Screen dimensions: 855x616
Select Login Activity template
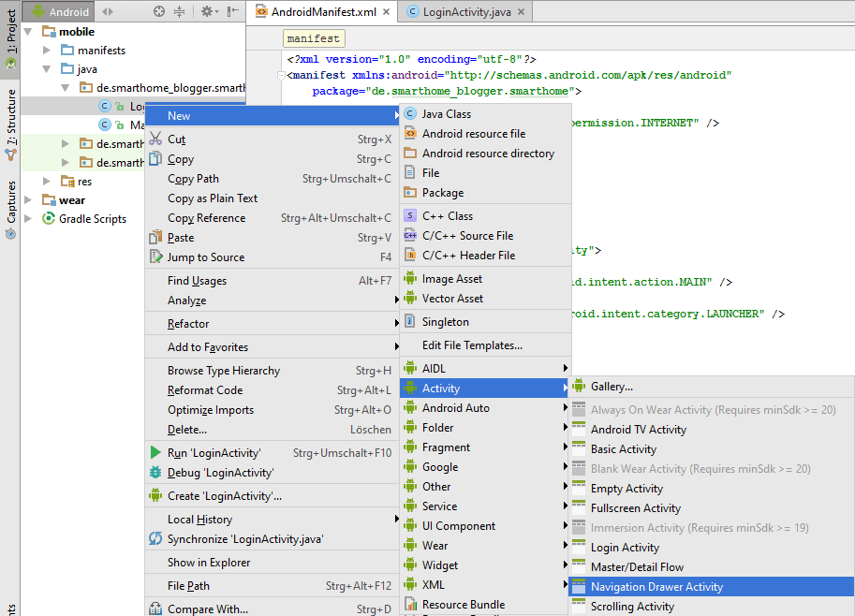pos(711,547)
